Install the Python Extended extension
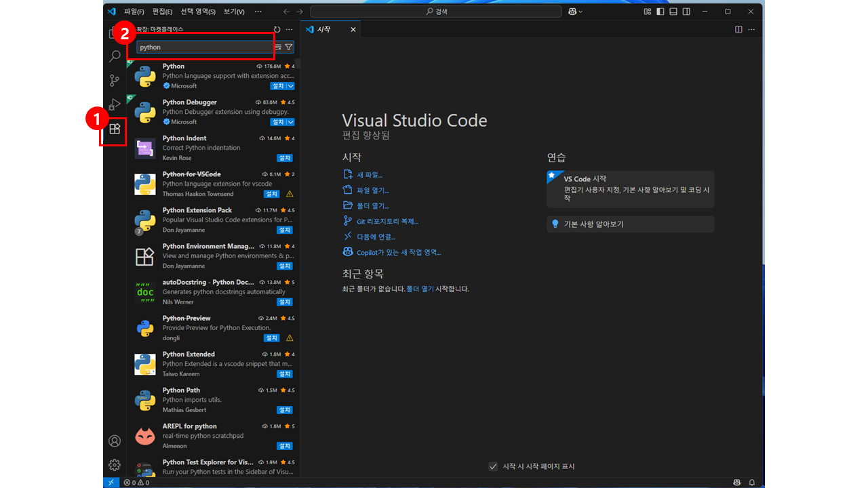The height and width of the screenshot is (488, 868). [x=285, y=374]
